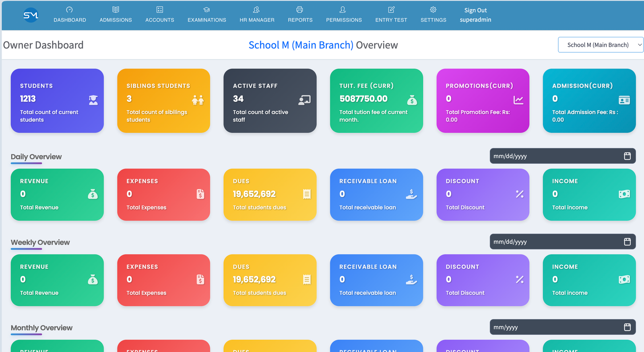Open the Daily Overview calendar picker icon

tap(627, 156)
